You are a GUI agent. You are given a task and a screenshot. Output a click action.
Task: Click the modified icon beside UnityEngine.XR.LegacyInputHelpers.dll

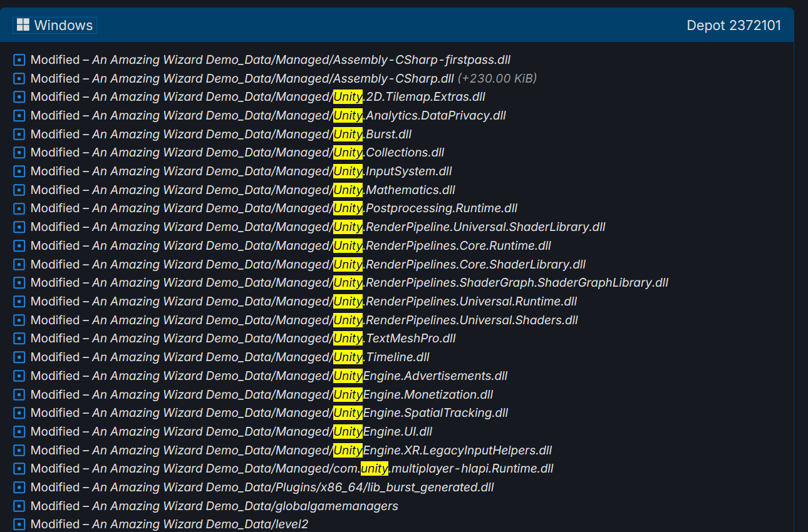(19, 451)
